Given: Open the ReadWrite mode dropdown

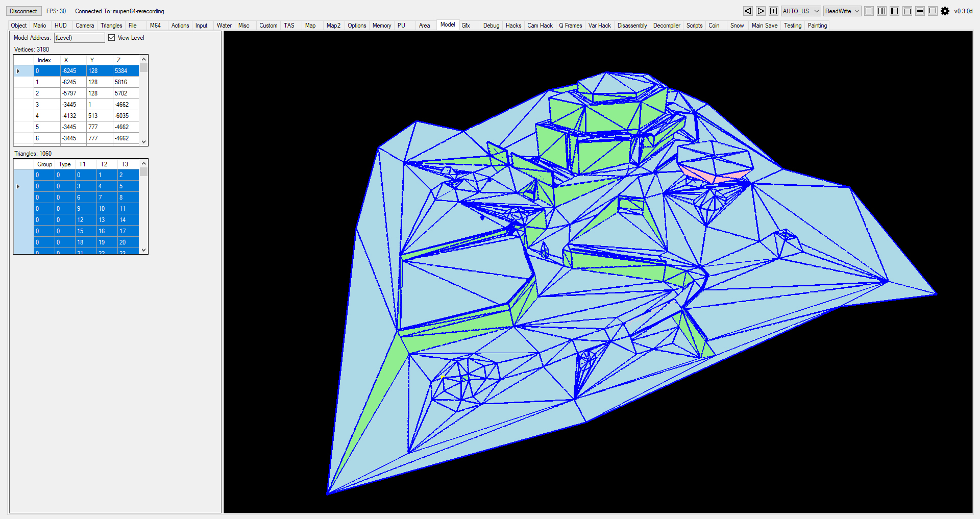Looking at the screenshot, I should 842,11.
